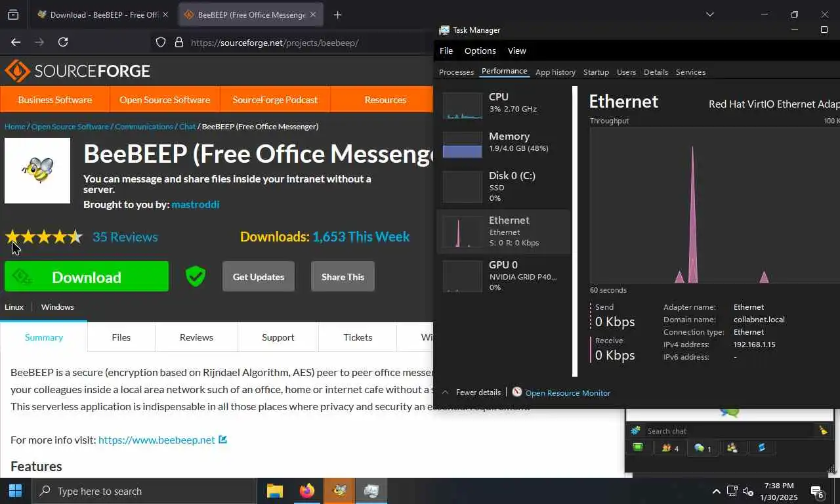840x504 pixels.
Task: Click inside the Search chat field
Action: pyautogui.click(x=728, y=430)
